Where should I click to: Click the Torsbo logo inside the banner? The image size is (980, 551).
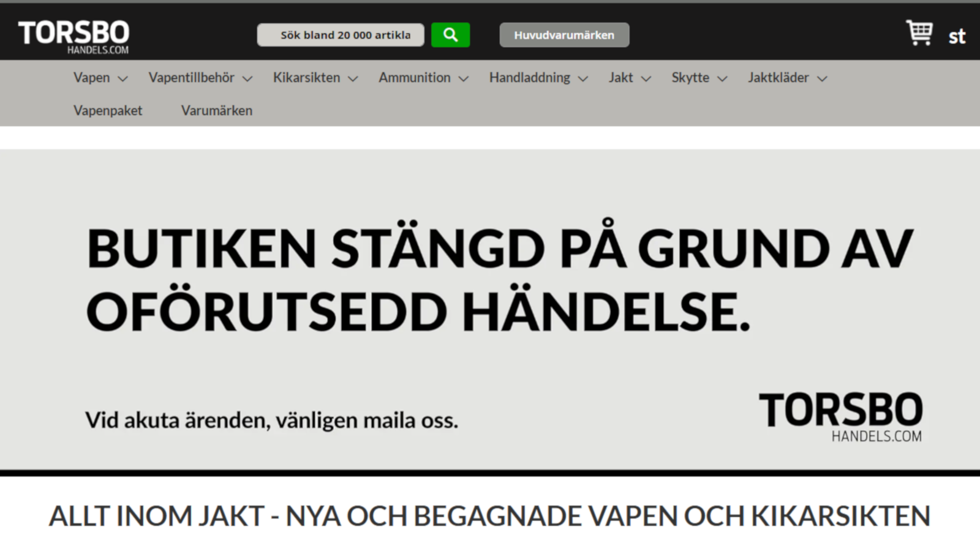click(x=841, y=418)
